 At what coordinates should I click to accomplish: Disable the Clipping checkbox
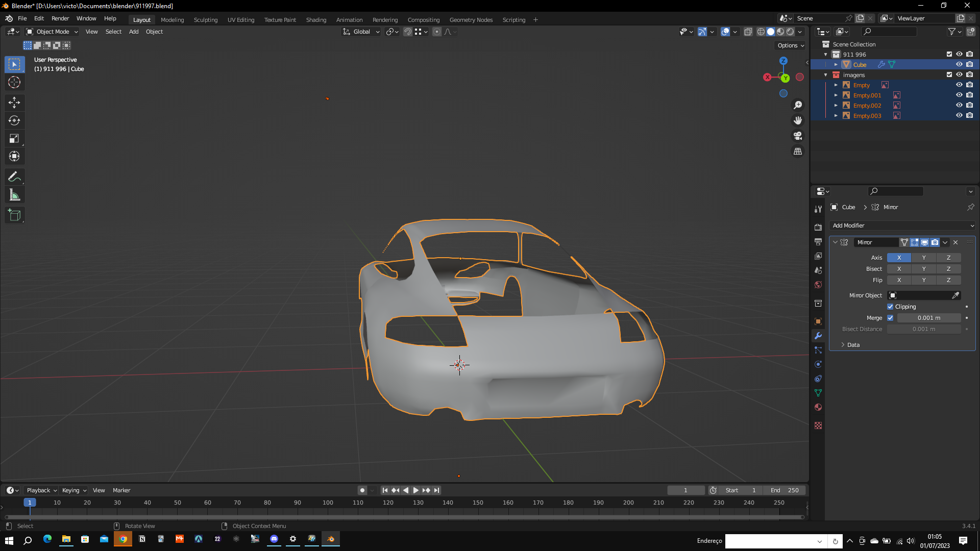[x=890, y=307]
